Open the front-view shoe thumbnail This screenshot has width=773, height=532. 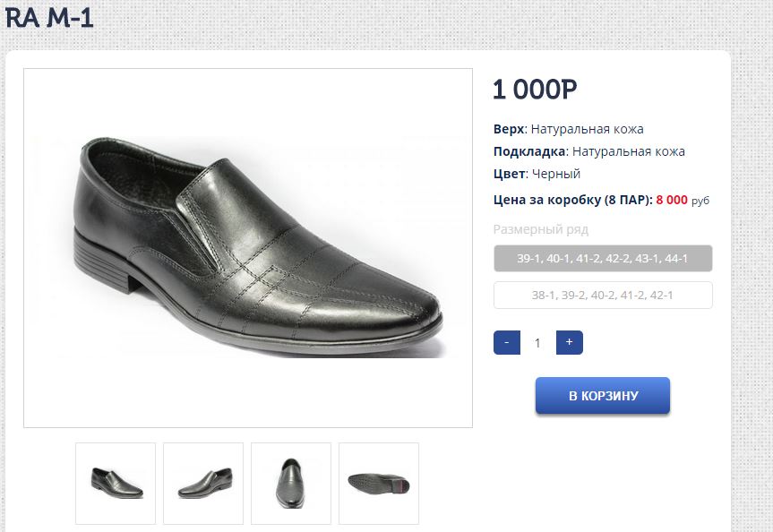(x=291, y=483)
